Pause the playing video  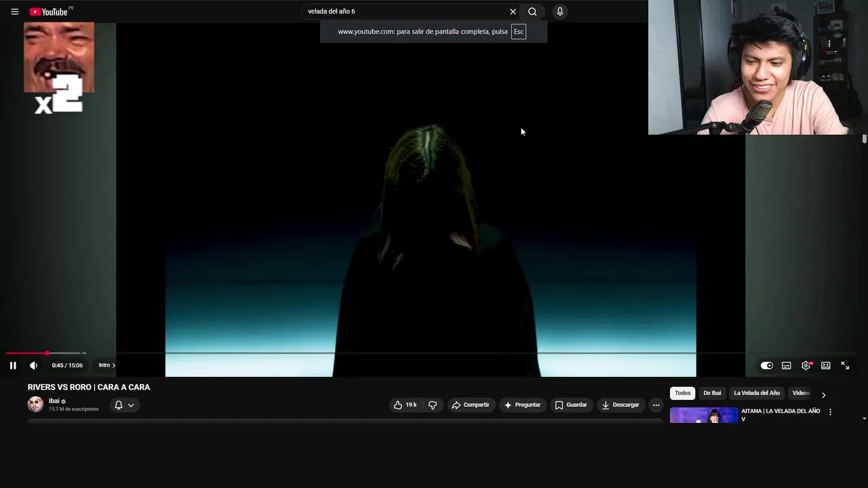(x=13, y=365)
